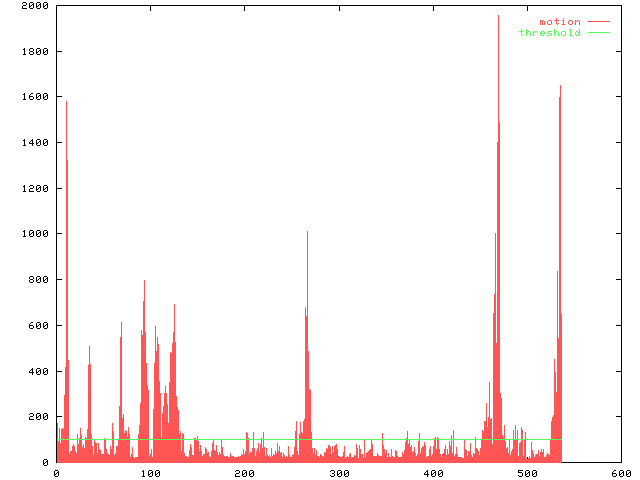
Task: Click the red motion legend line sample
Action: click(x=598, y=22)
